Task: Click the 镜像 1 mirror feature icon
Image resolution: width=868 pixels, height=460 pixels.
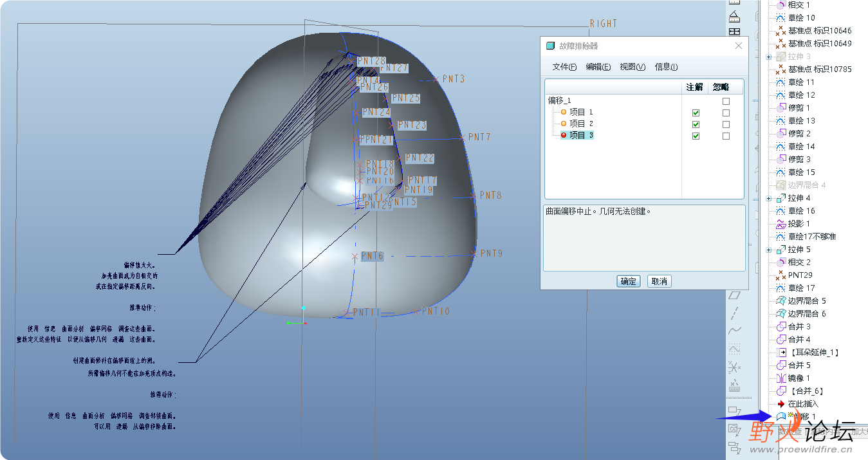Action: pos(780,378)
